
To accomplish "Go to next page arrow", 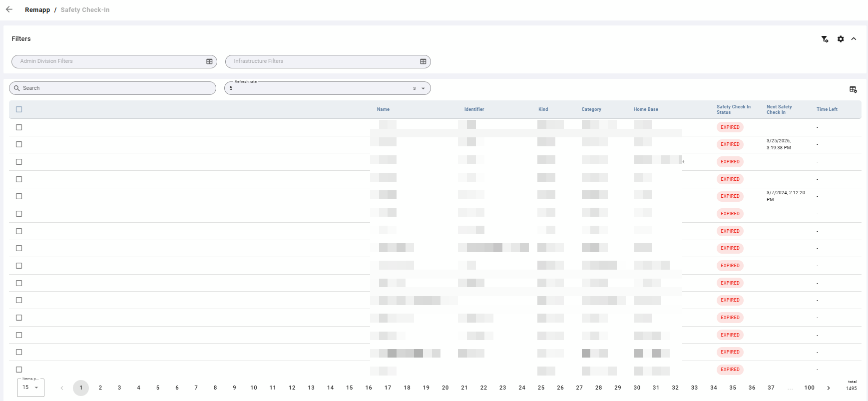I will pyautogui.click(x=829, y=388).
